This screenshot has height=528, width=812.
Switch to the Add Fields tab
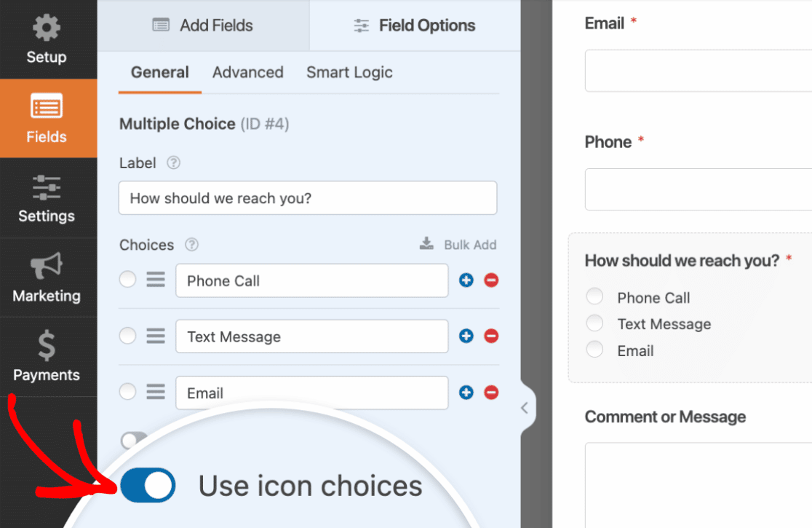point(203,25)
